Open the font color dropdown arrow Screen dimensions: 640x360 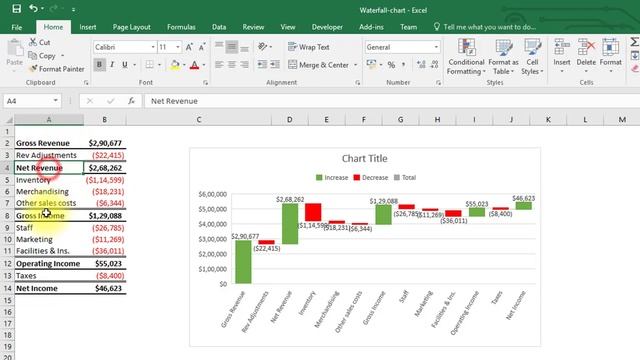point(204,65)
